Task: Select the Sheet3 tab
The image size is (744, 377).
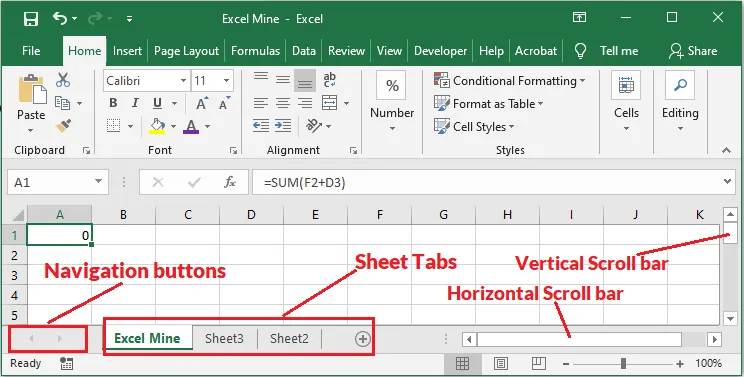Action: tap(224, 339)
